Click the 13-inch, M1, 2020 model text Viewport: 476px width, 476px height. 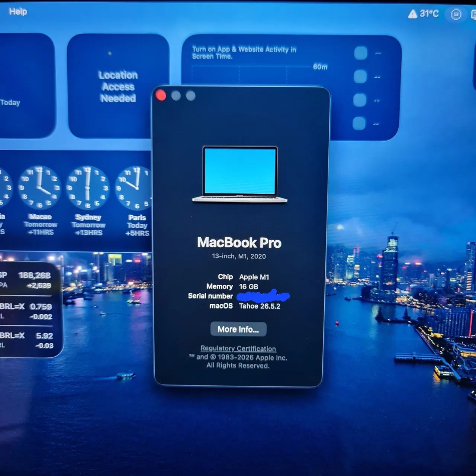[x=239, y=256]
